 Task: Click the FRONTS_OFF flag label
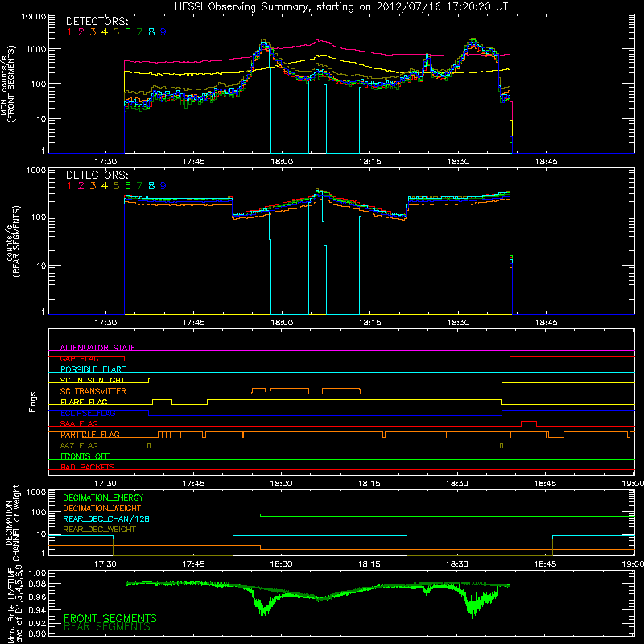point(85,456)
